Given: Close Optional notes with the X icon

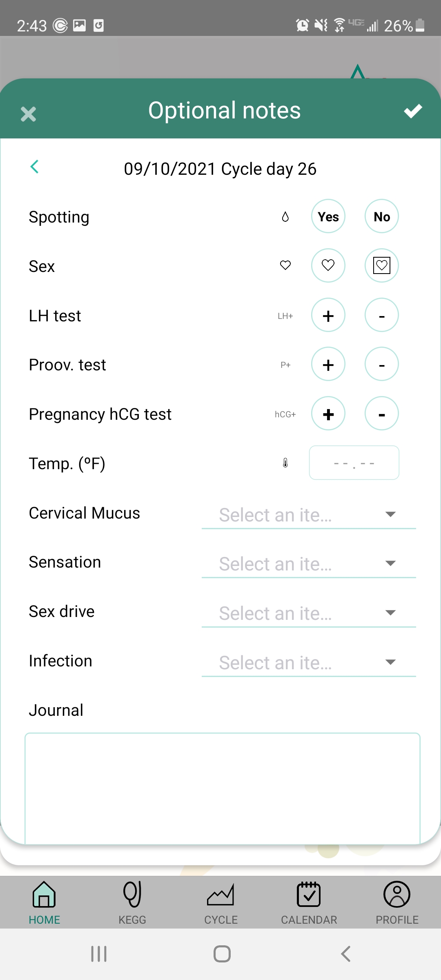Looking at the screenshot, I should tap(29, 114).
